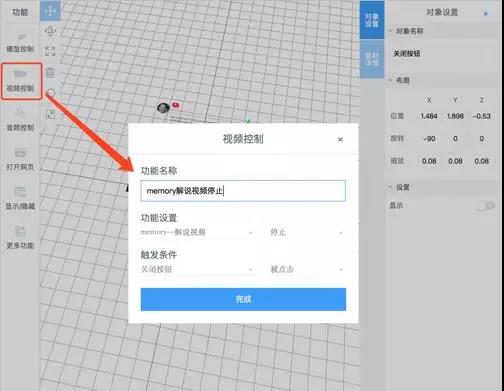Screen dimensions: 504x391
Task: Click the 功能 header tab
Action: [20, 12]
